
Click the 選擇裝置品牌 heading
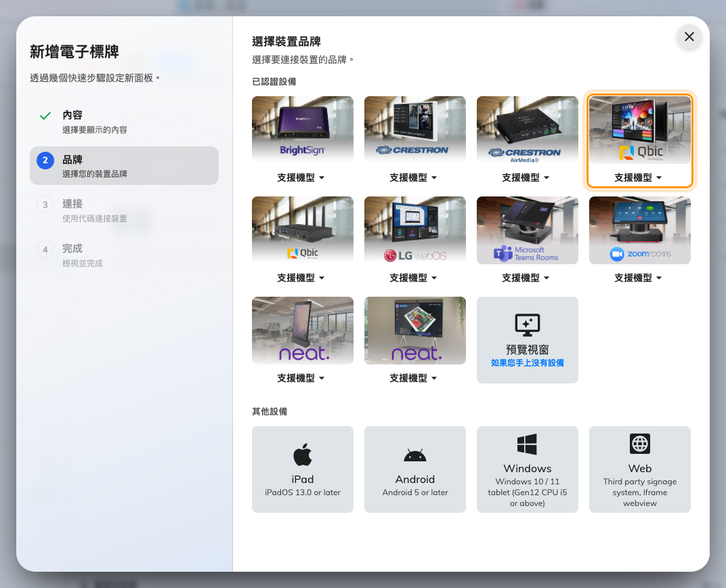[286, 42]
